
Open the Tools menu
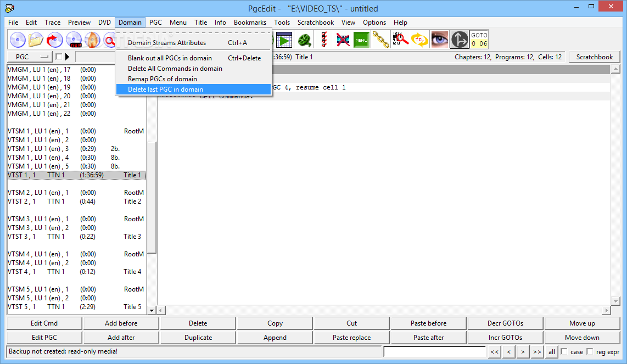click(x=282, y=23)
